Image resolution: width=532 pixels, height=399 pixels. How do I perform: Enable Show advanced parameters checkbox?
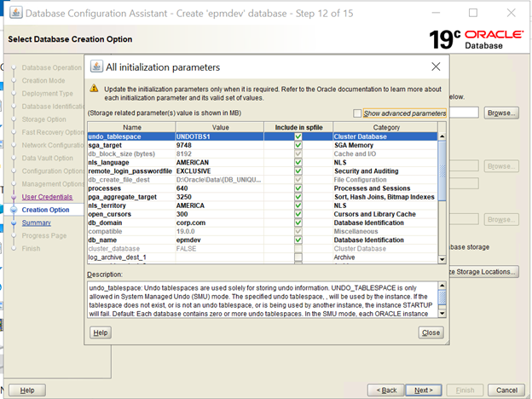point(357,113)
